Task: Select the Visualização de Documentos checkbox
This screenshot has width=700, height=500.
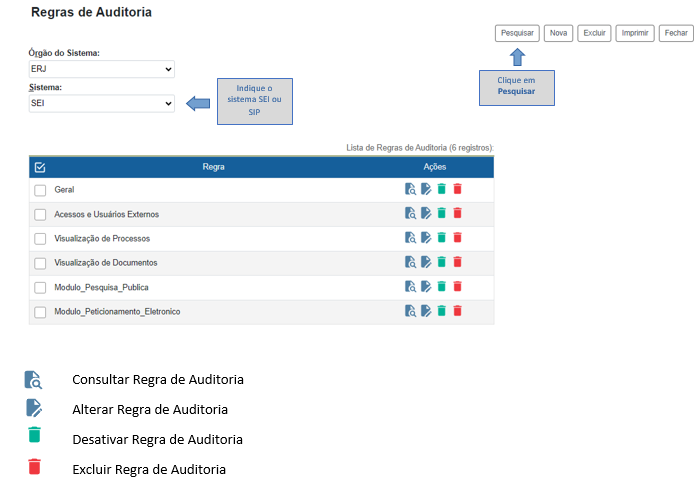Action: 40,263
